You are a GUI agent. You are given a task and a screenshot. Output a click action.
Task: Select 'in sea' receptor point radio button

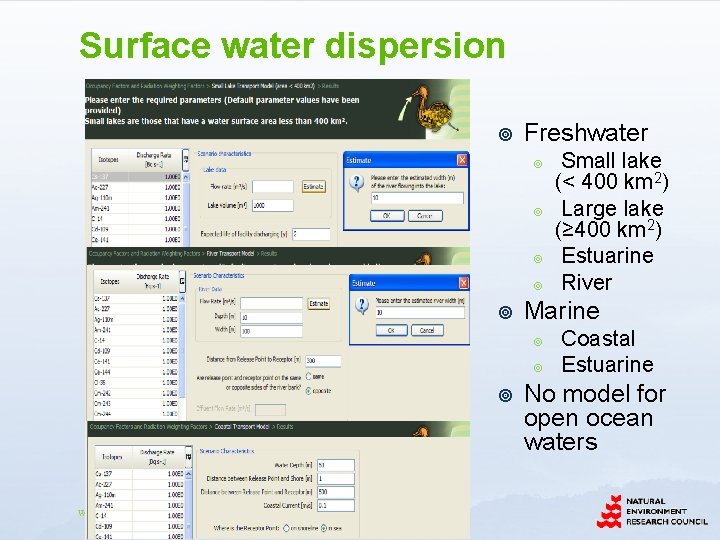coord(324,529)
